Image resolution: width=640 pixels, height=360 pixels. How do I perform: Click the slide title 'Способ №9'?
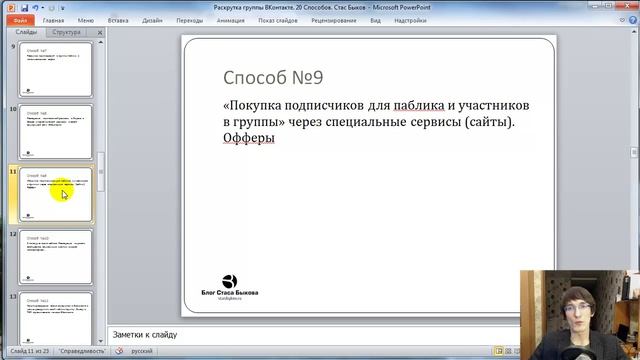click(x=273, y=78)
